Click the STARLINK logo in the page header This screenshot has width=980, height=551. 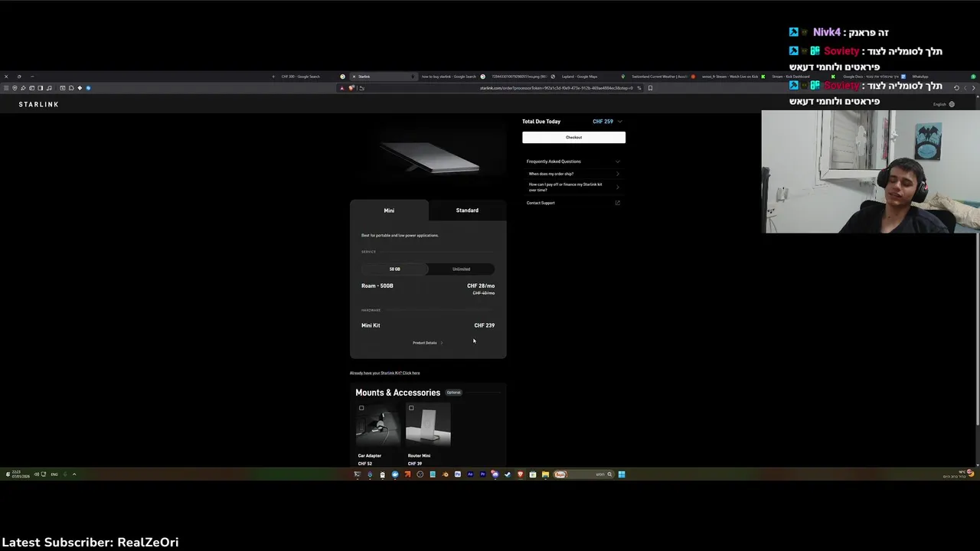point(38,104)
